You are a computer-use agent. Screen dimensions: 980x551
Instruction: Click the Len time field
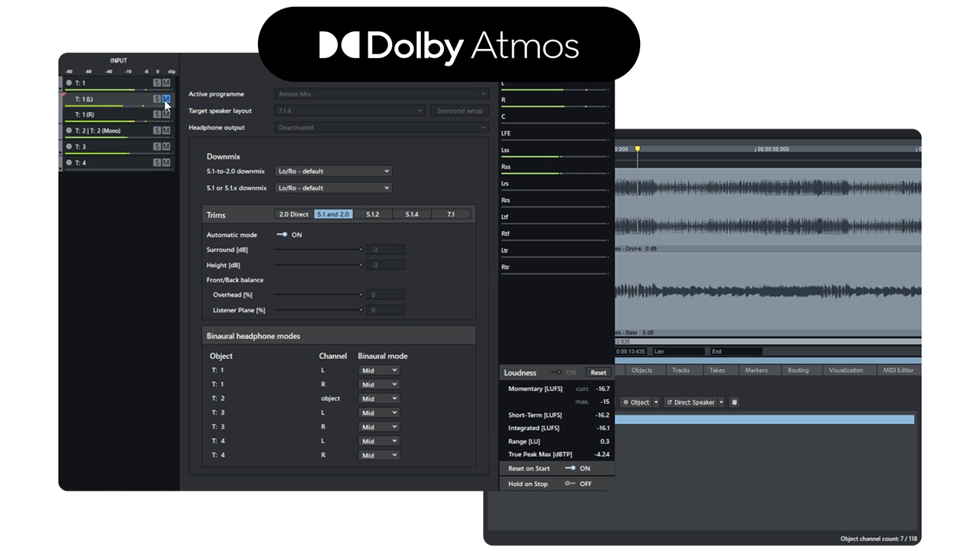point(678,352)
